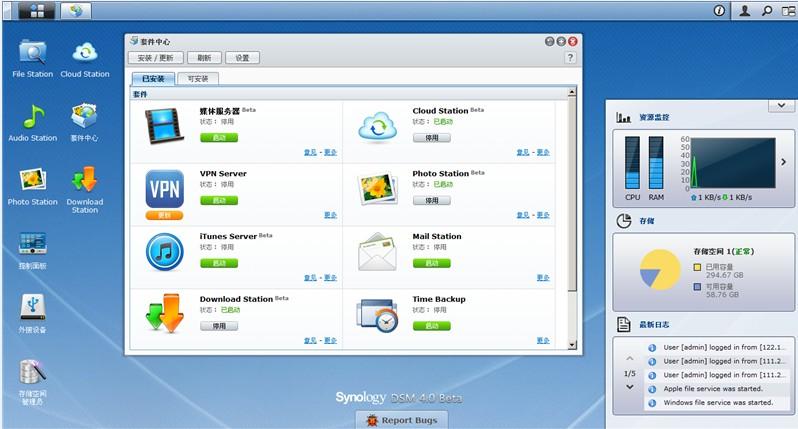Click the storage usage pie chart
The height and width of the screenshot is (429, 798).
coord(660,270)
